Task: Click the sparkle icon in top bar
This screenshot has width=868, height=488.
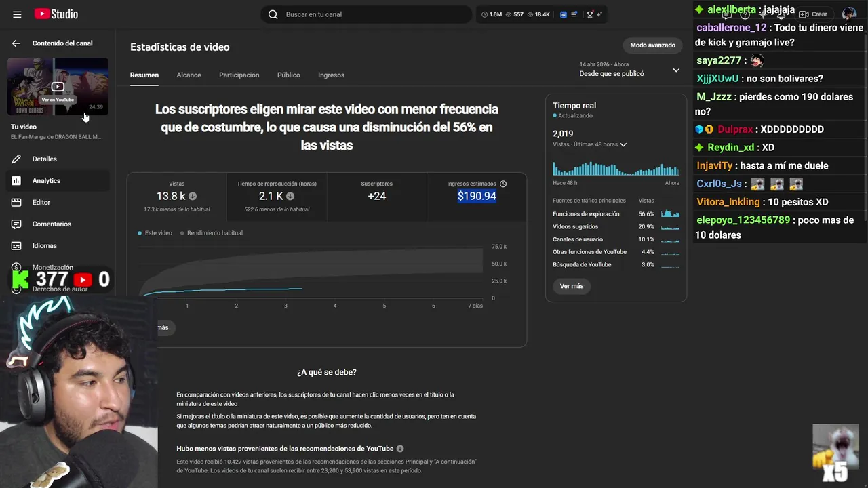Action: (599, 14)
